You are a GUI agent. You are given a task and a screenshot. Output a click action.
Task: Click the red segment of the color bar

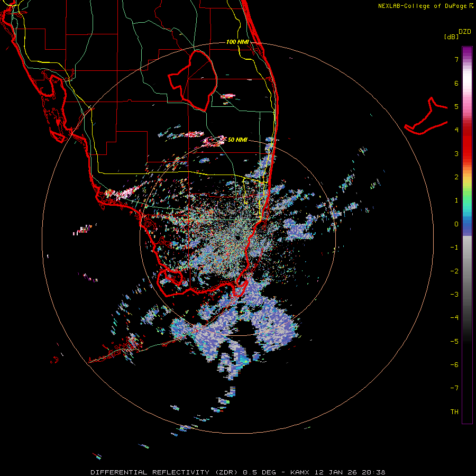pos(467,146)
